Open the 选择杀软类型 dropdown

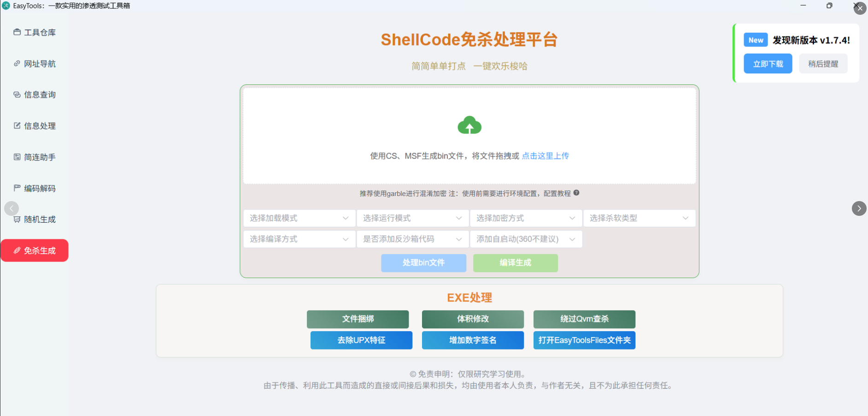coord(639,218)
